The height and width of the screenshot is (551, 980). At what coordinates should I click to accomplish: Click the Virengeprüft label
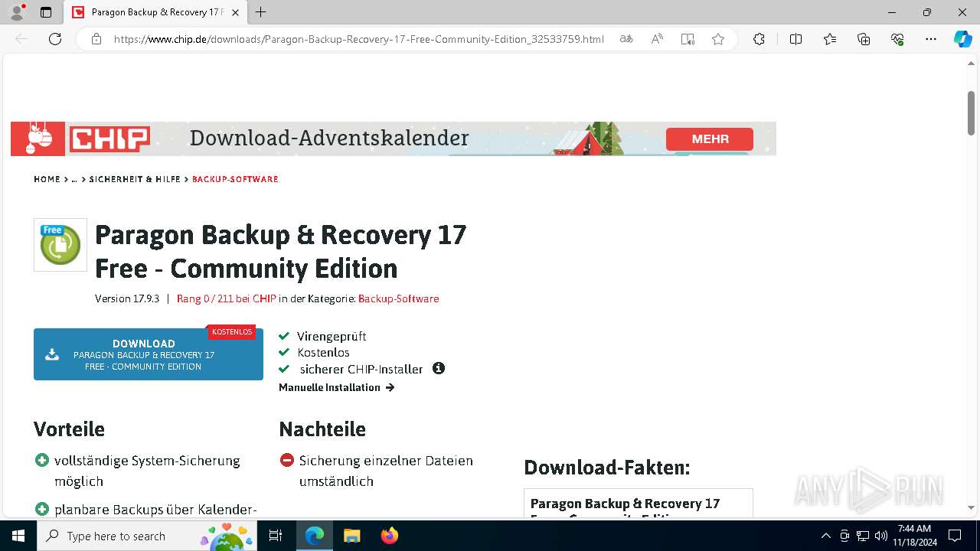coord(332,336)
